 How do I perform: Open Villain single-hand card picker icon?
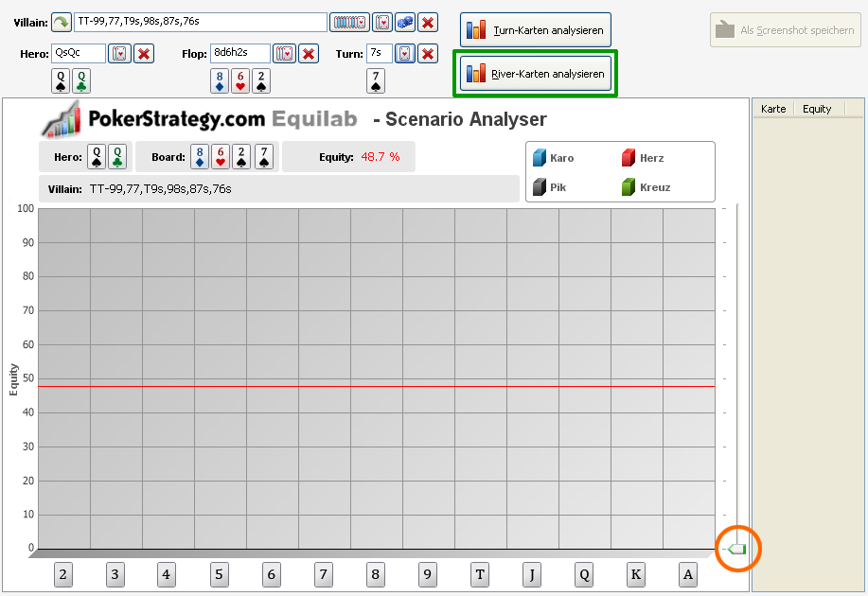382,23
